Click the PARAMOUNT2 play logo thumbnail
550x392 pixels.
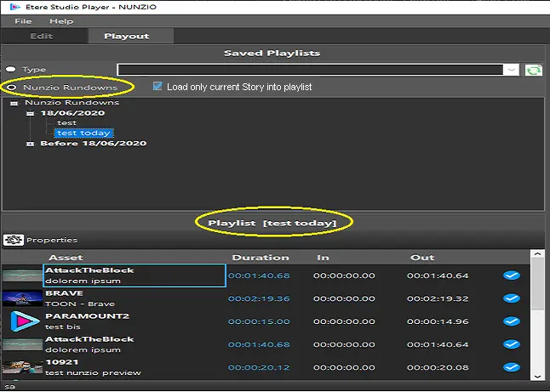click(22, 321)
